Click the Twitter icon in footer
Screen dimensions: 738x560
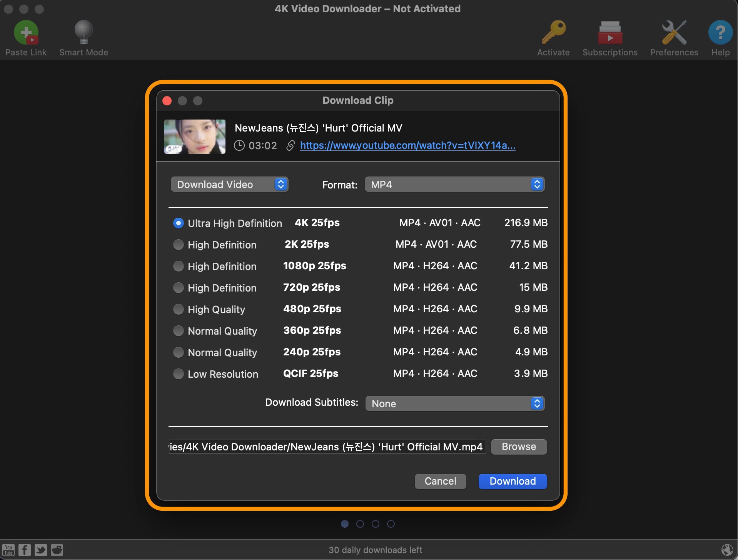coord(41,550)
